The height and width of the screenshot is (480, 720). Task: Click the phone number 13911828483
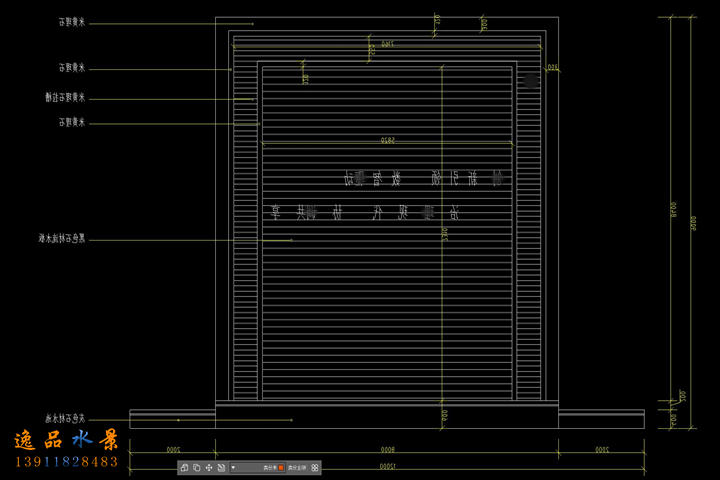pyautogui.click(x=66, y=461)
